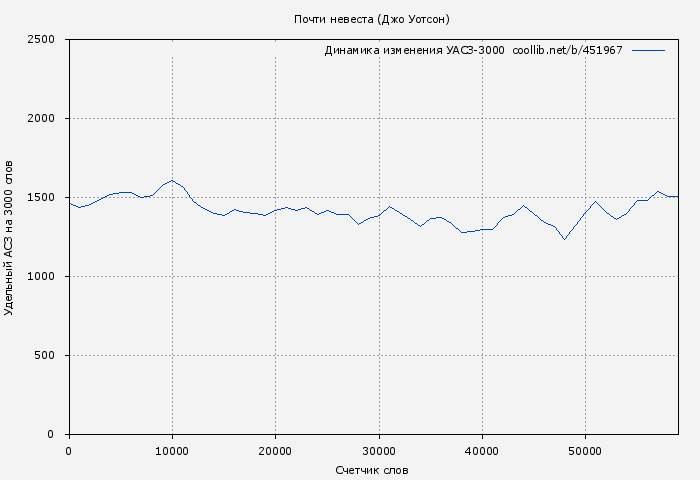Image resolution: width=700 pixels, height=480 pixels.
Task: Click the chart title "Почти невеста (Джо Уотсон)"
Action: (x=372, y=19)
